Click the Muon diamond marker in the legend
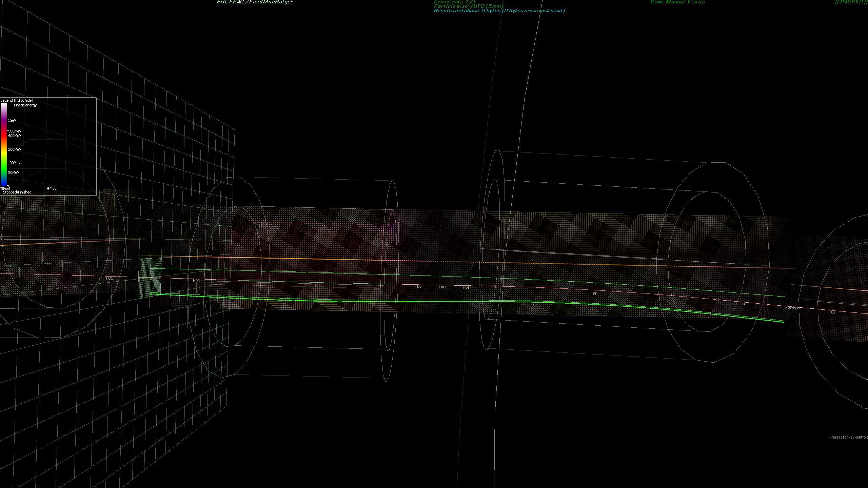Image resolution: width=868 pixels, height=488 pixels. click(x=48, y=188)
